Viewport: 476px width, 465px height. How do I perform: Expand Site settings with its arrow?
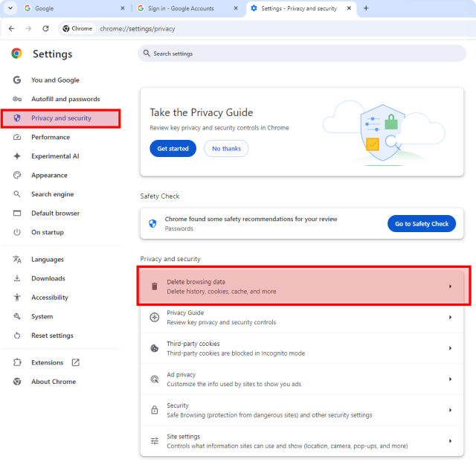[450, 441]
